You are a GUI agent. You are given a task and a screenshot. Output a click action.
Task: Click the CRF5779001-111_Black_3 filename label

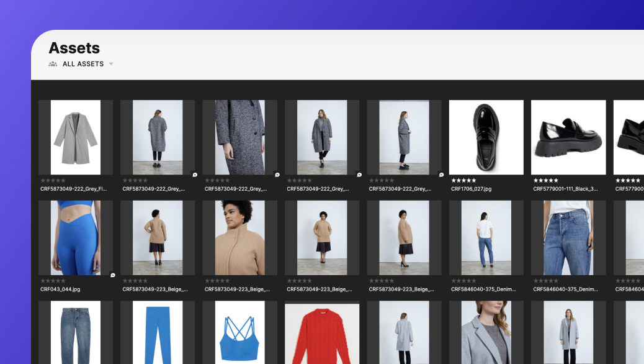[565, 189]
